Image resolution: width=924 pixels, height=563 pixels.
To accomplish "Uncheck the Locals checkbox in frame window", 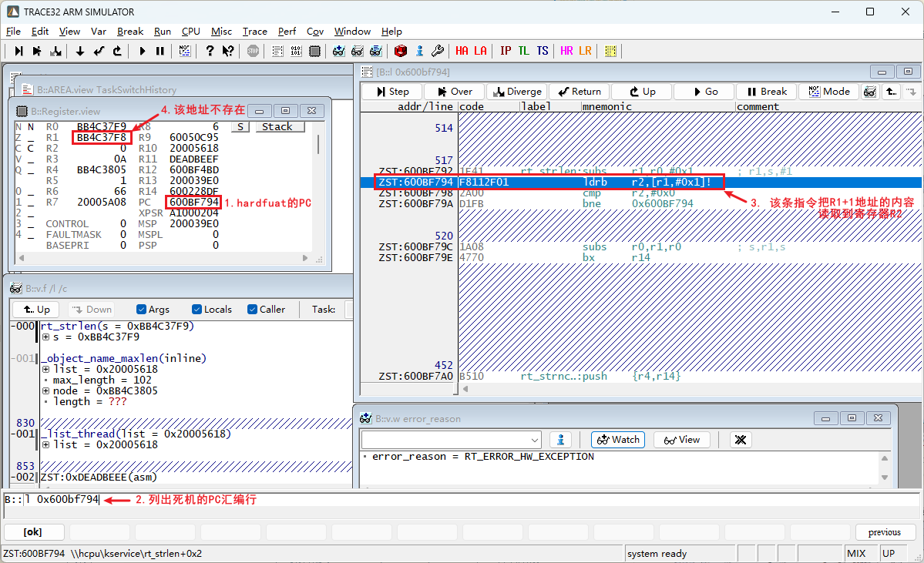I will point(197,309).
